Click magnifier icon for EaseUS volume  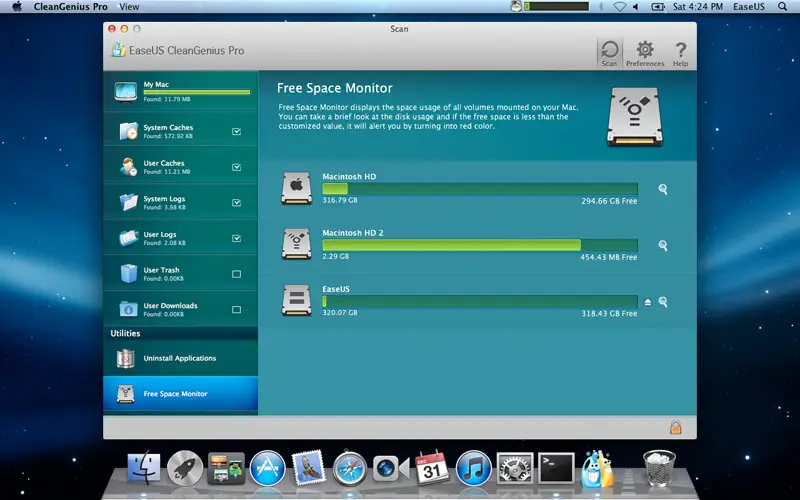(x=663, y=302)
